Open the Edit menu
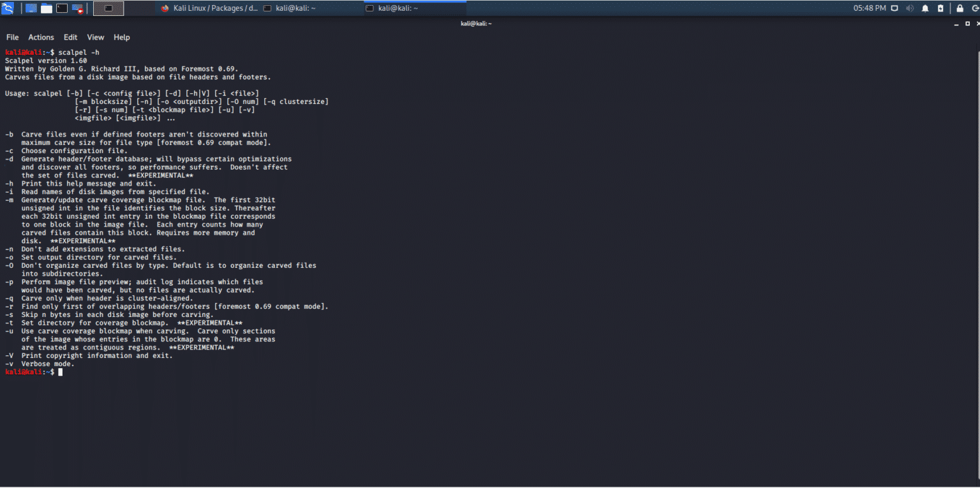Image resolution: width=980 pixels, height=488 pixels. click(x=71, y=38)
